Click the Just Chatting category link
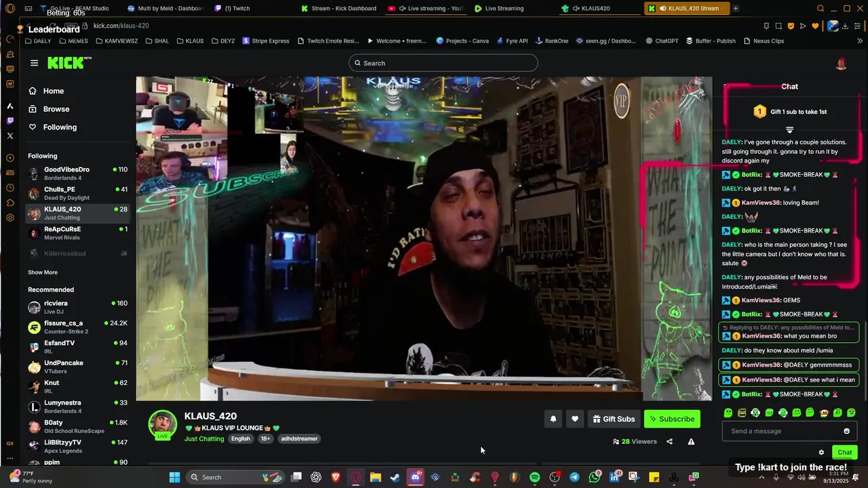 (x=204, y=439)
